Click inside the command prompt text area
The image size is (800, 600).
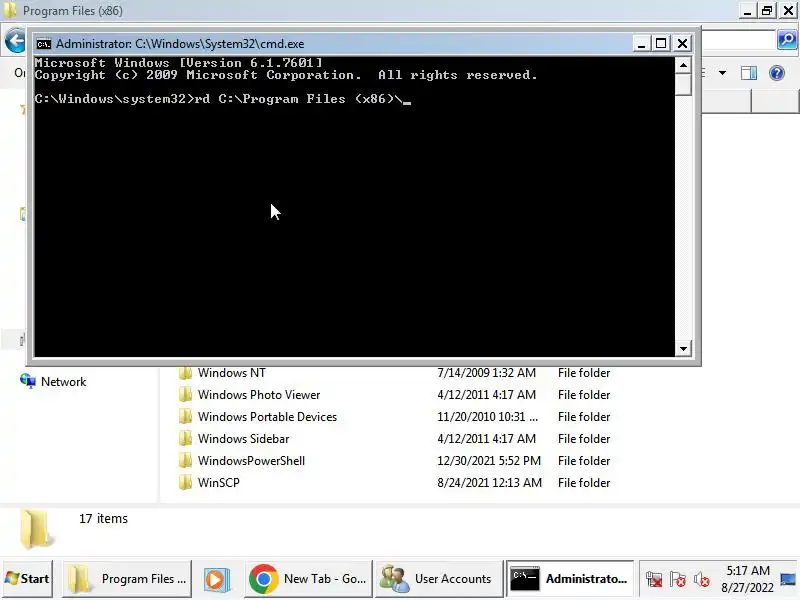[354, 207]
